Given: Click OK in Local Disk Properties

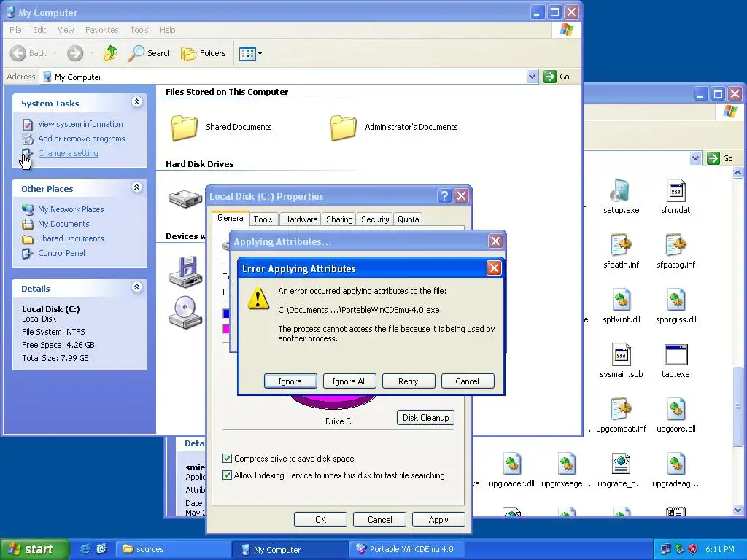Looking at the screenshot, I should 321,519.
